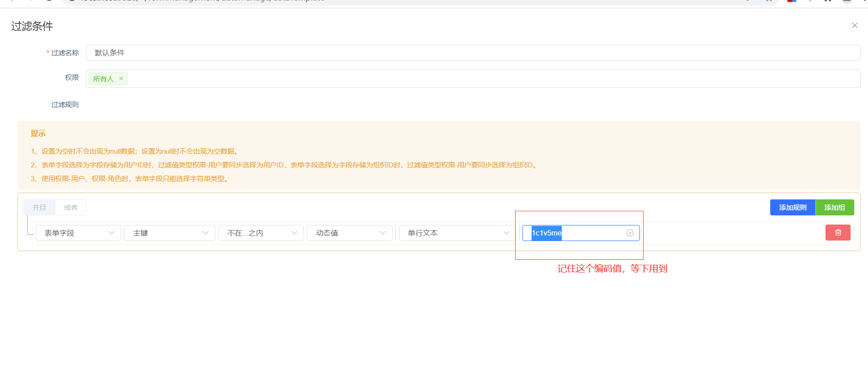Select the 并且 condition toggle
868x391 pixels.
pos(39,208)
